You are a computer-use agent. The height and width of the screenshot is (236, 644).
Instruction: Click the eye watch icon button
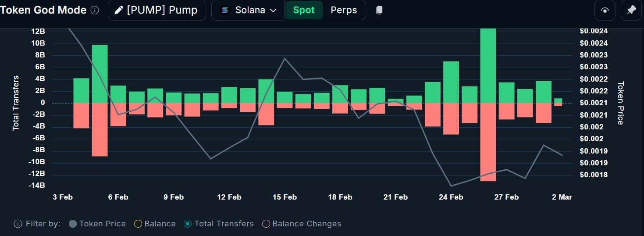(x=605, y=11)
